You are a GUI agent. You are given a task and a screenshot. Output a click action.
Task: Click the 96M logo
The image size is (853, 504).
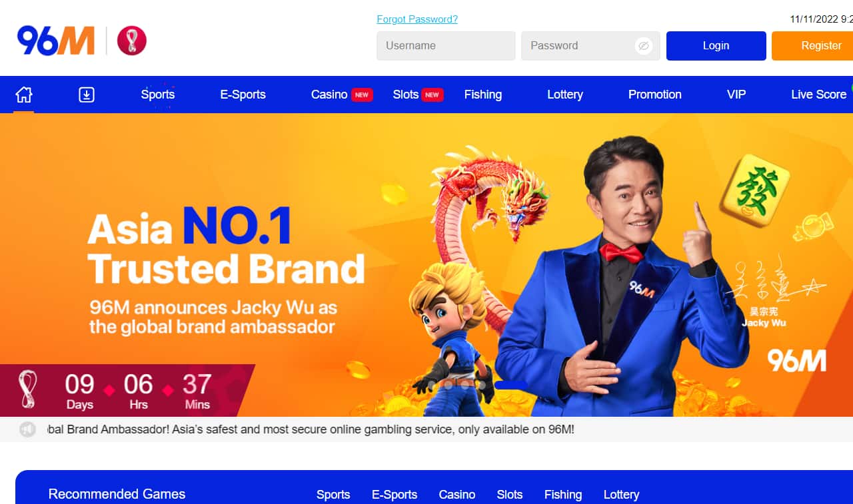[x=56, y=41]
